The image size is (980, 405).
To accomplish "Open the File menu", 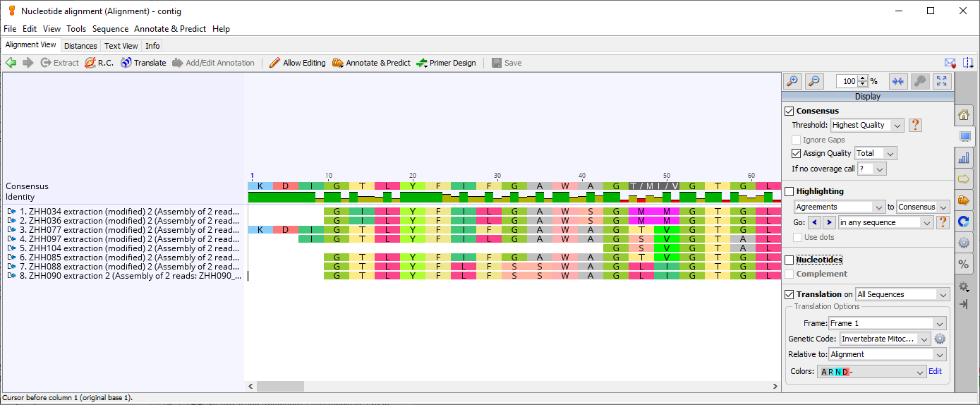I will coord(10,29).
